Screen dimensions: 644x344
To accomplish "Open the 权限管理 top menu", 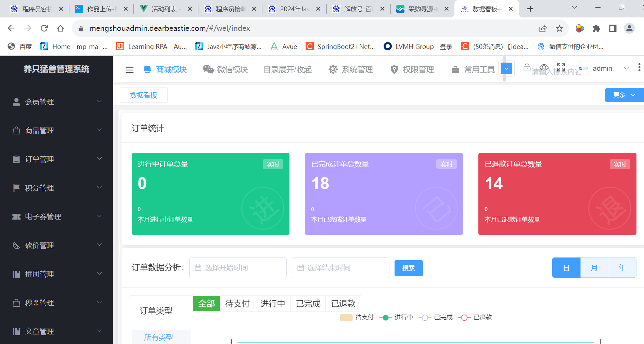I will pos(412,70).
